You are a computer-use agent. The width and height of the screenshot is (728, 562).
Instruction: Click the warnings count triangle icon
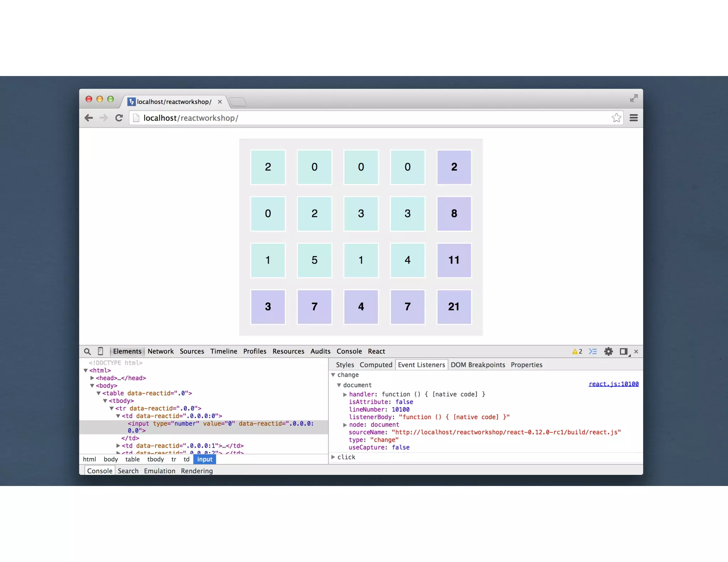575,351
